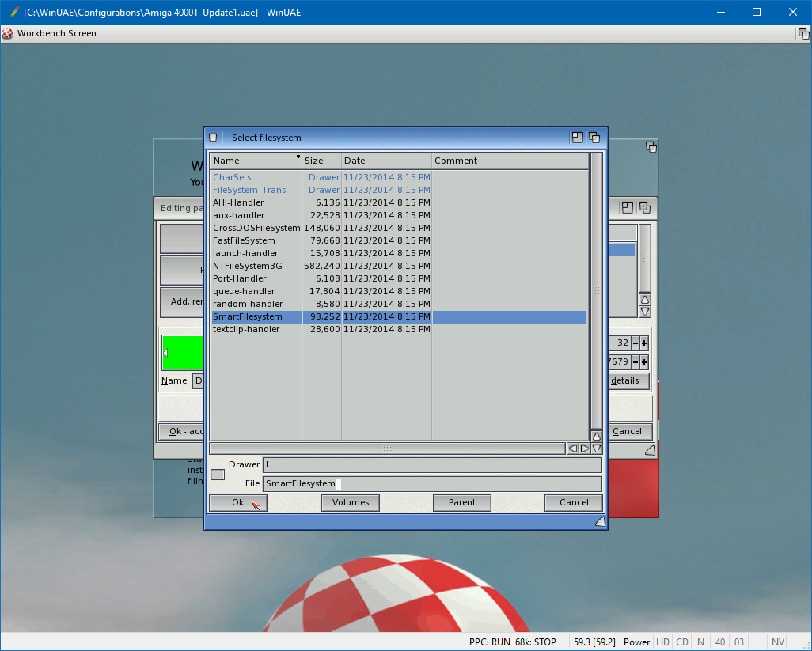Click Power indicator in WinUAE status bar
The height and width of the screenshot is (651, 812).
click(636, 642)
